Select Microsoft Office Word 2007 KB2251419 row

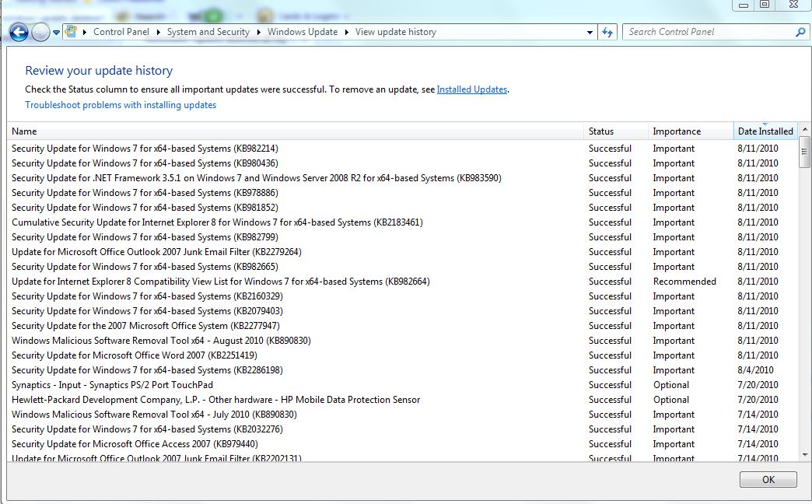pos(402,355)
